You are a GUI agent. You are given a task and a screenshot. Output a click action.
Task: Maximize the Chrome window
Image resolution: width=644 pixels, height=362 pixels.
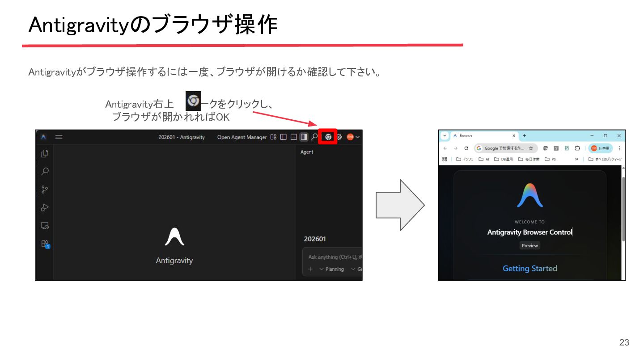[606, 136]
